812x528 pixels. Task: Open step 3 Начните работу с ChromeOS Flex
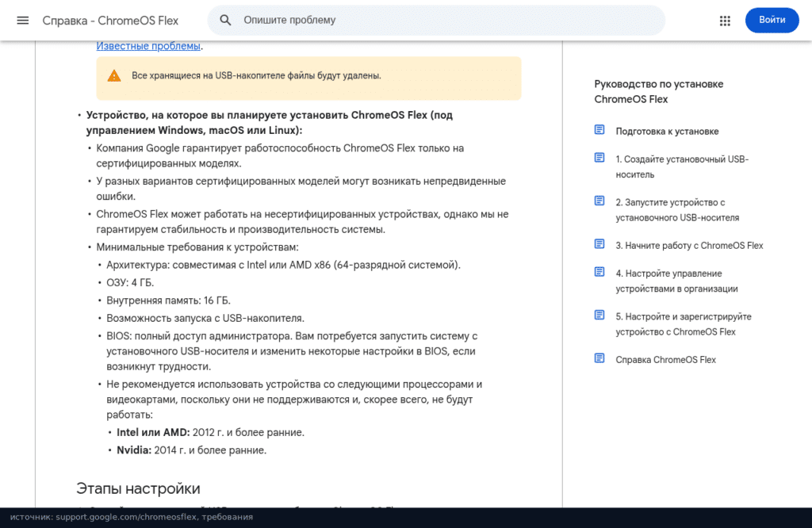[689, 245]
